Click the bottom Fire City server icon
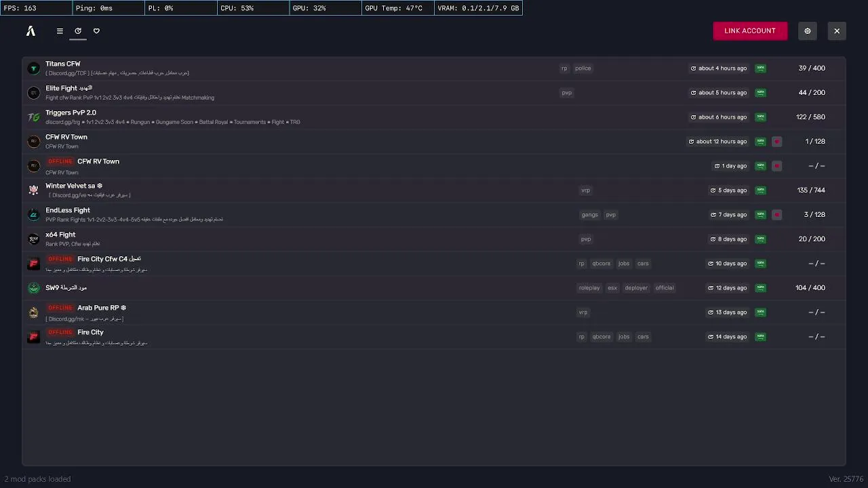This screenshot has width=868, height=488. pos(33,337)
